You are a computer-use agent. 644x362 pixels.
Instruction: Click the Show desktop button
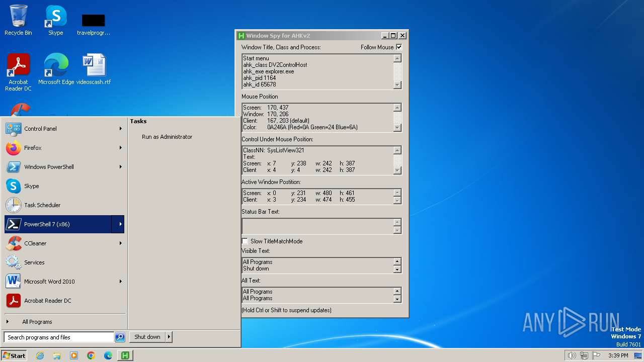point(638,355)
